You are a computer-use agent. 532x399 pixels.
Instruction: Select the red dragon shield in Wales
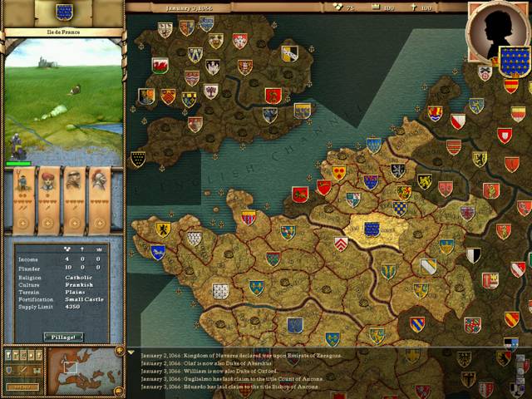tap(160, 66)
